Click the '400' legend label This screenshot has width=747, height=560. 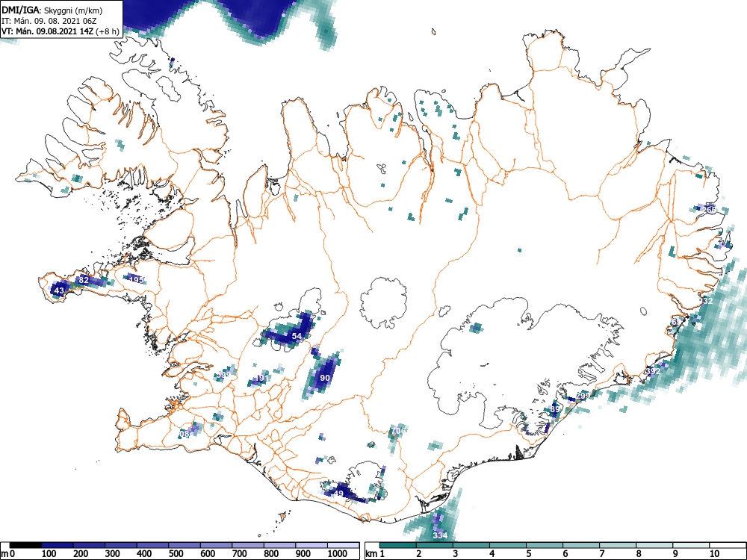144,554
